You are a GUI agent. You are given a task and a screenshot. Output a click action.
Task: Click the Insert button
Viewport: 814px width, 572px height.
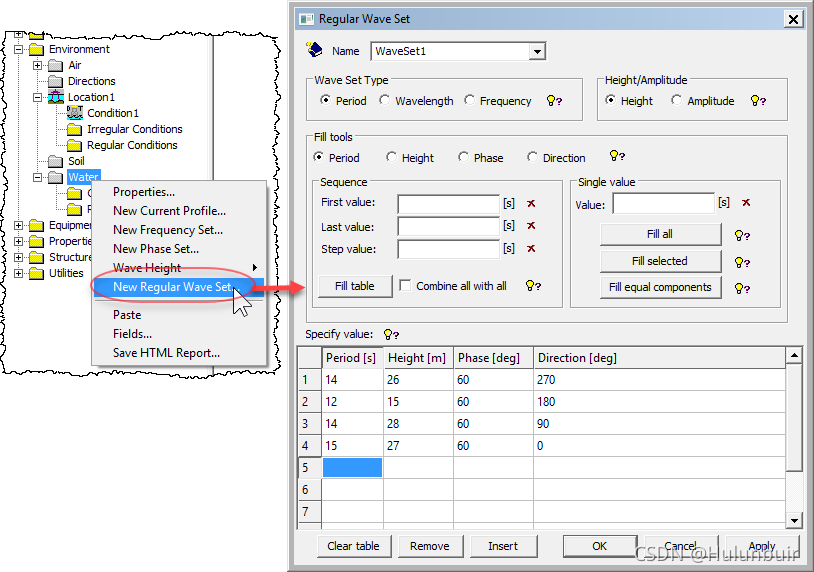pos(503,546)
